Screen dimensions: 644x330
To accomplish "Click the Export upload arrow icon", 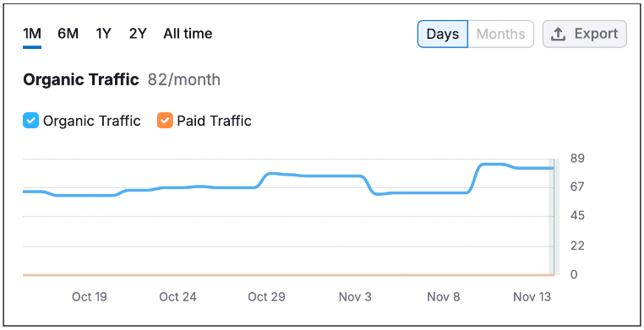I will tap(558, 34).
